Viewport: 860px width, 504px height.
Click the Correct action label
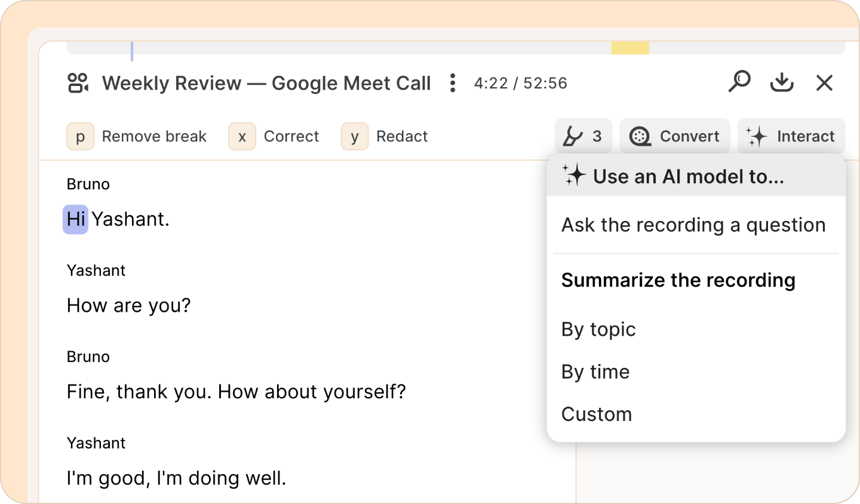click(x=291, y=136)
